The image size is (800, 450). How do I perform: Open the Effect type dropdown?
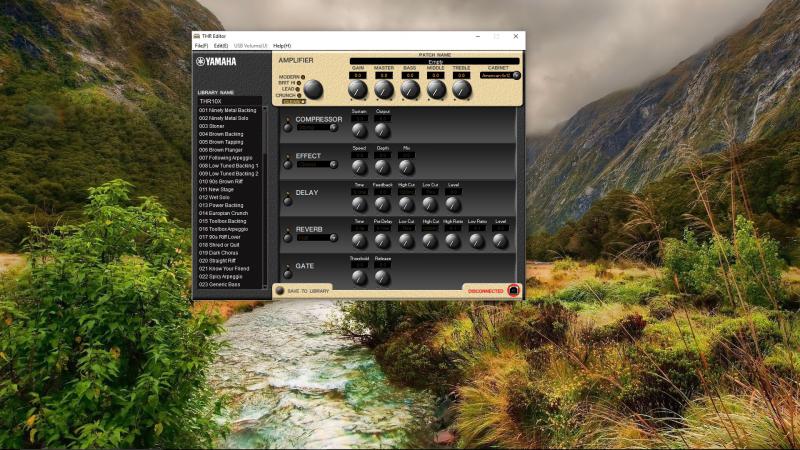(318, 164)
